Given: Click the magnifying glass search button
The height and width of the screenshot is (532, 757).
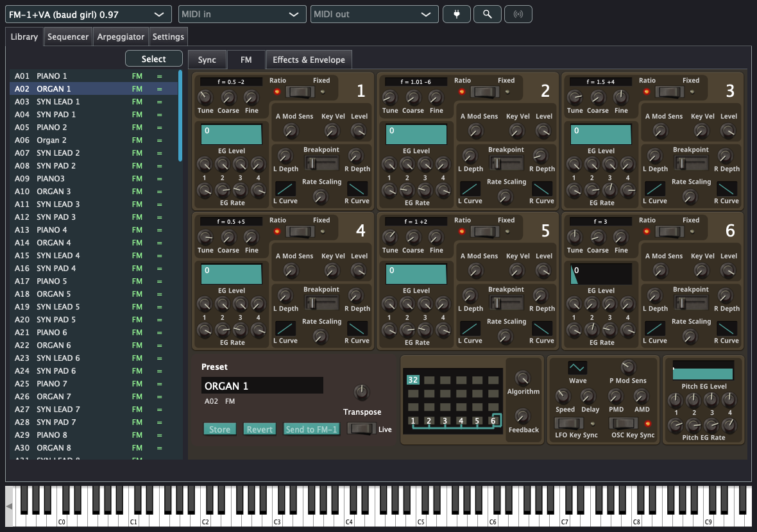Looking at the screenshot, I should 488,15.
